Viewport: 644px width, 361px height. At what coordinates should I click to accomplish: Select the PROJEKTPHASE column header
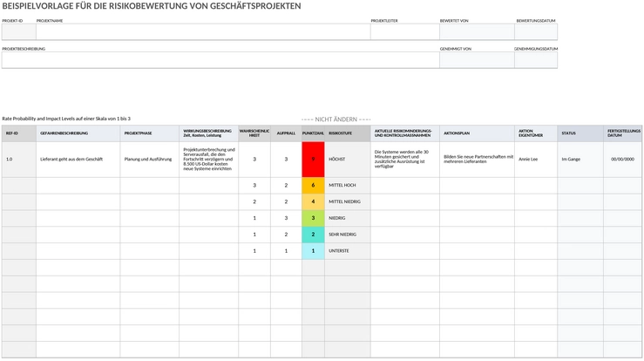(x=150, y=133)
